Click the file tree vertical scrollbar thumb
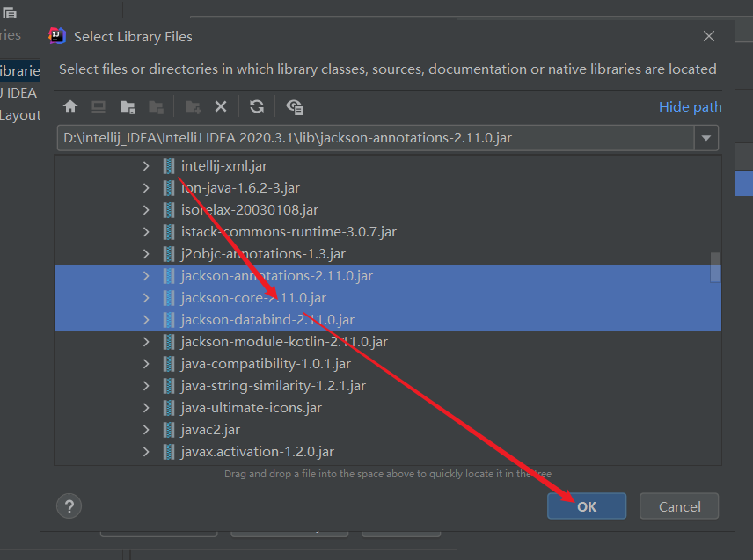The height and width of the screenshot is (560, 753). pos(715,268)
